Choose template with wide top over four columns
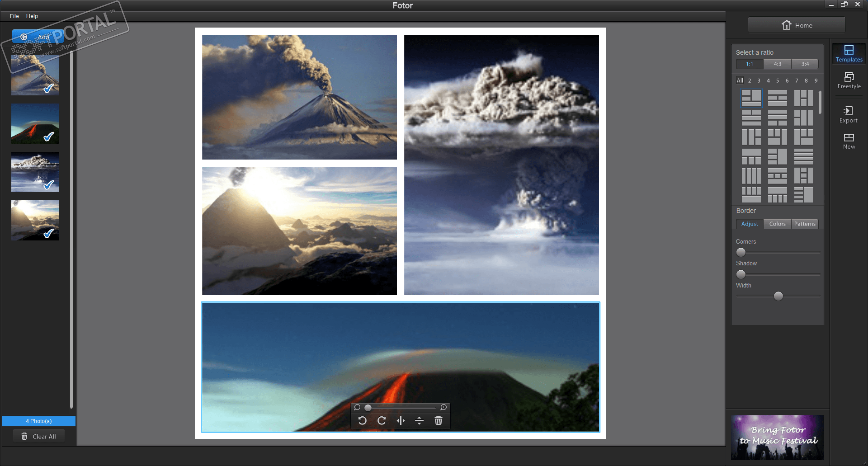 click(778, 195)
